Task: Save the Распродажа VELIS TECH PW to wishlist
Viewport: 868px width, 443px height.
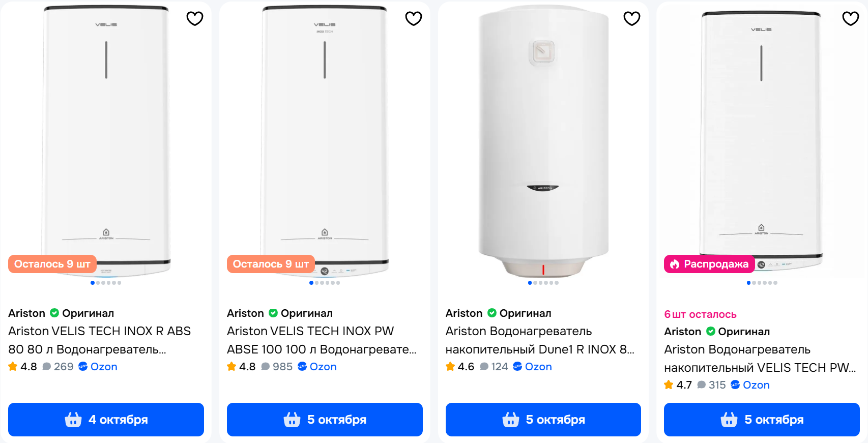Action: tap(850, 19)
